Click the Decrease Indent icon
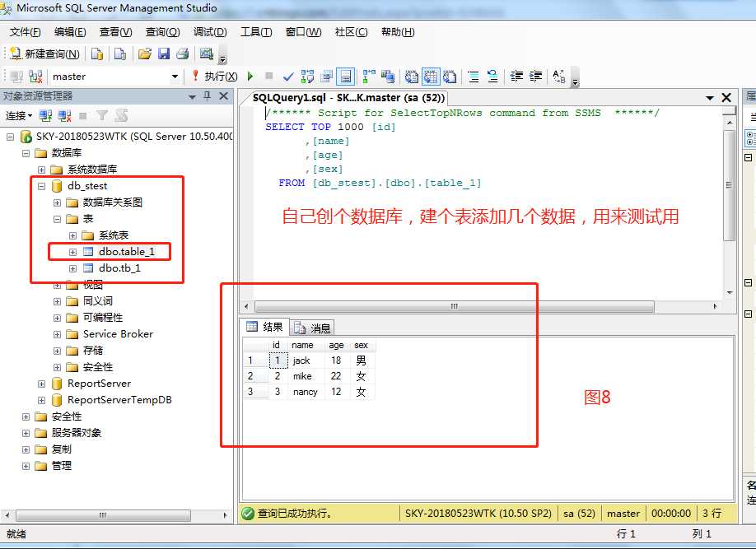This screenshot has width=756, height=549. click(516, 77)
